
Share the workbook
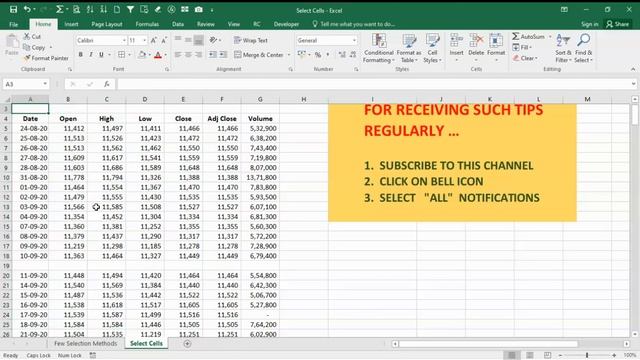coord(617,24)
